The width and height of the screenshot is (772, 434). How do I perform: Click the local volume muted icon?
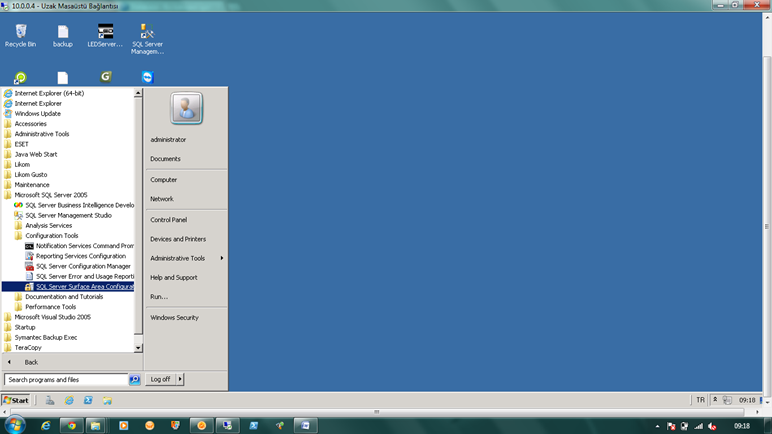[x=712, y=426]
